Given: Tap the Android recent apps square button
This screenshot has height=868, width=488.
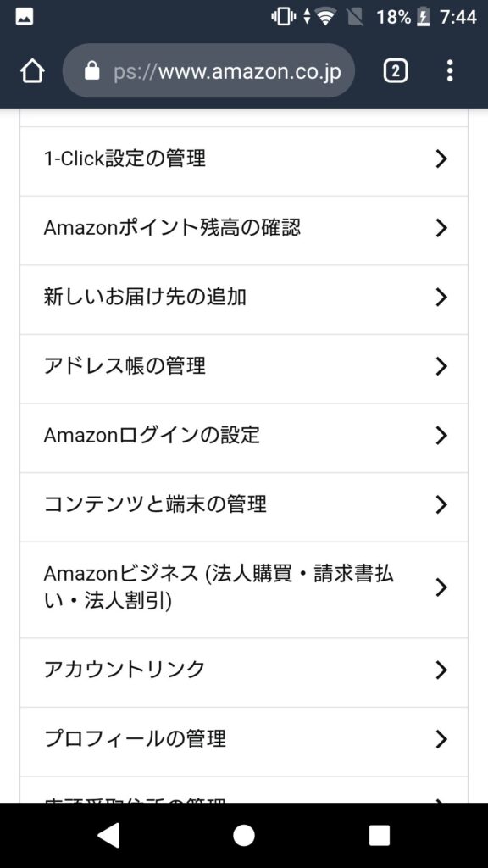Looking at the screenshot, I should (x=379, y=835).
